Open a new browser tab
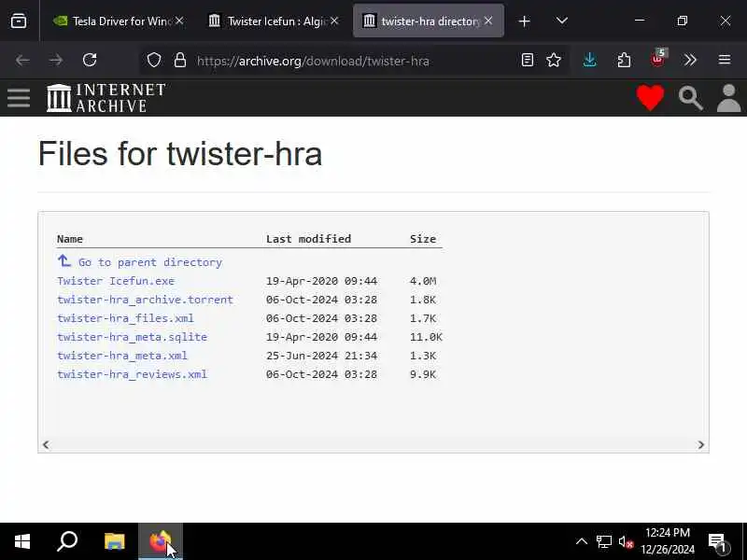Screen dimensions: 747x560 point(524,21)
